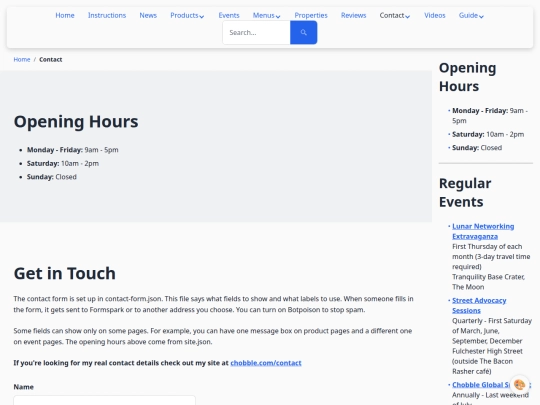Open the Videos nav item

tap(435, 15)
